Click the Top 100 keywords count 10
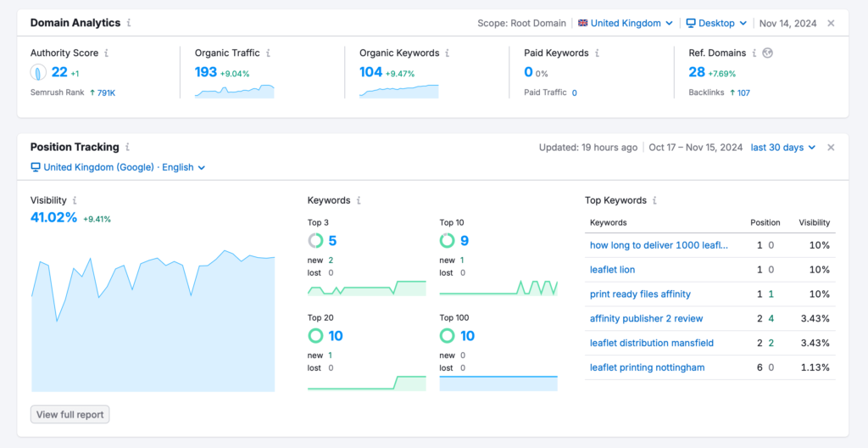The height and width of the screenshot is (448, 868). tap(467, 336)
